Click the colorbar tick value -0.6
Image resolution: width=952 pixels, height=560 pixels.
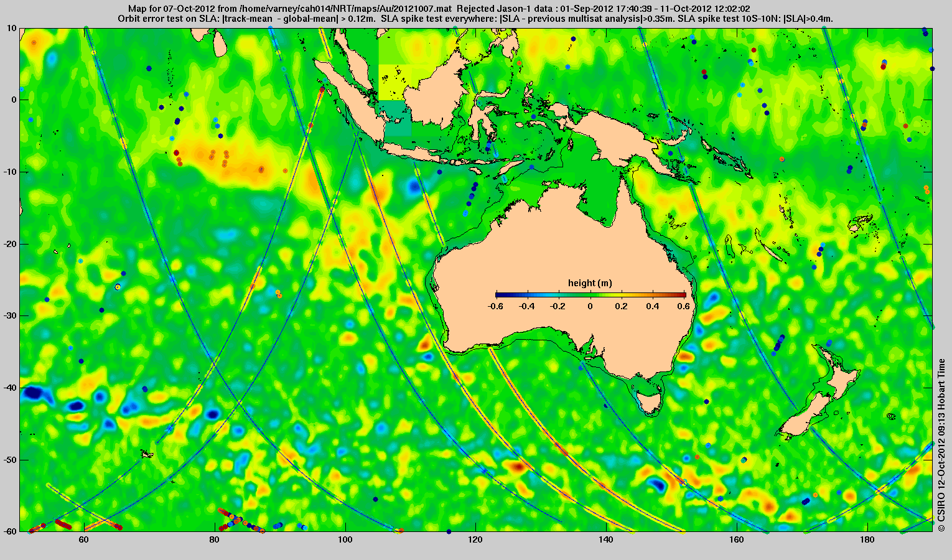click(495, 306)
